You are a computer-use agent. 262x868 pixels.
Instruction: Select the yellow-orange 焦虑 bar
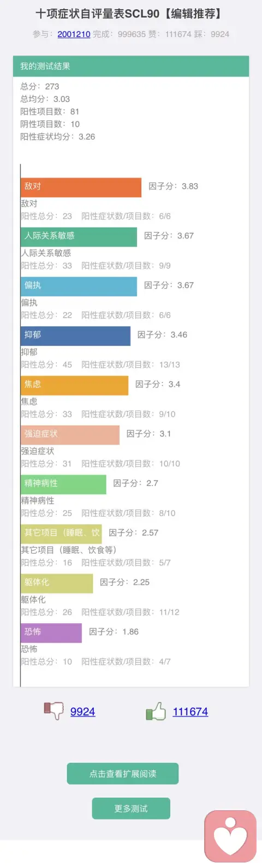(74, 385)
